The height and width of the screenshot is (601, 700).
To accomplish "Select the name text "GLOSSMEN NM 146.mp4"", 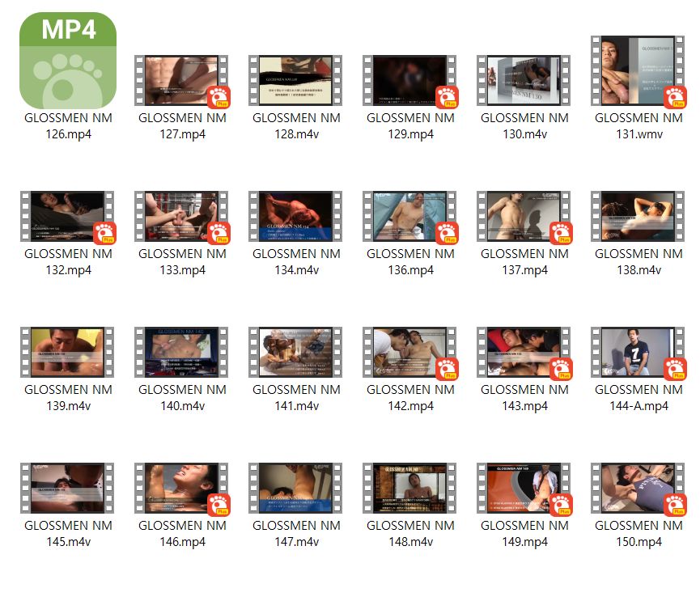I will [183, 534].
